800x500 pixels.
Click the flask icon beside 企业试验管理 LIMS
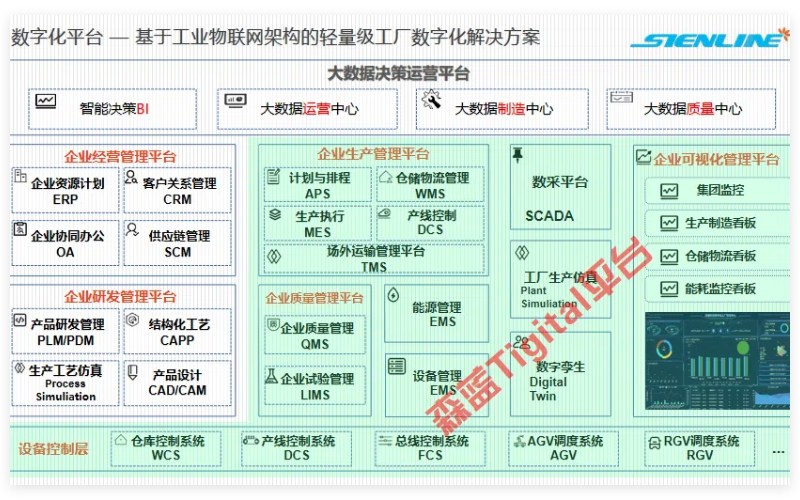pos(271,377)
